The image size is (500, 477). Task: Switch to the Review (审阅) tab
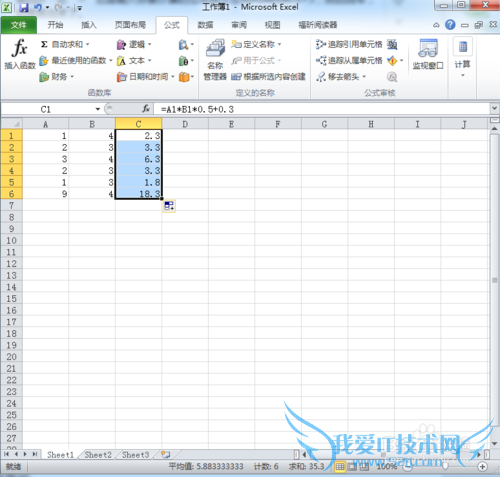point(239,25)
